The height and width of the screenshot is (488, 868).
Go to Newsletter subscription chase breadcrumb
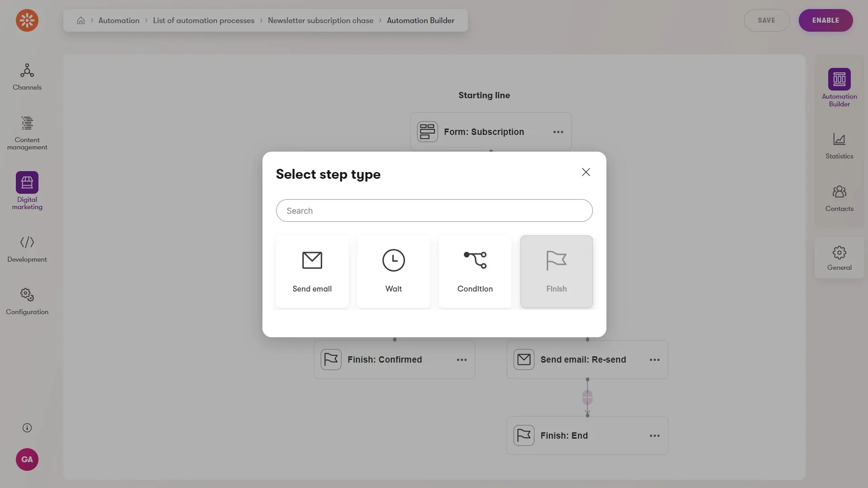click(x=321, y=20)
